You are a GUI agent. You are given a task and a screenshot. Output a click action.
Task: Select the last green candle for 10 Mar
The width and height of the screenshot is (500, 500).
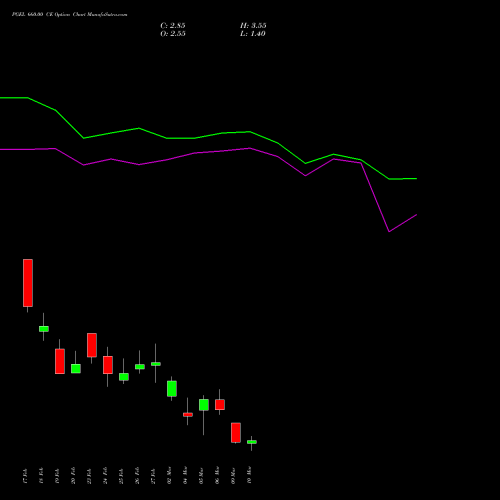[x=252, y=442]
